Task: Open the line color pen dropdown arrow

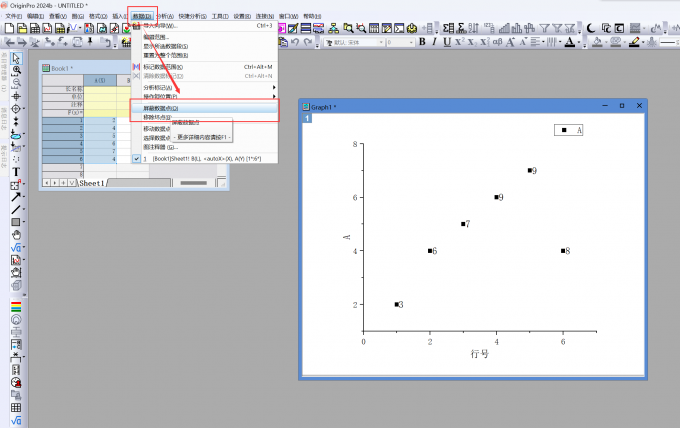Action: pyautogui.click(x=643, y=42)
